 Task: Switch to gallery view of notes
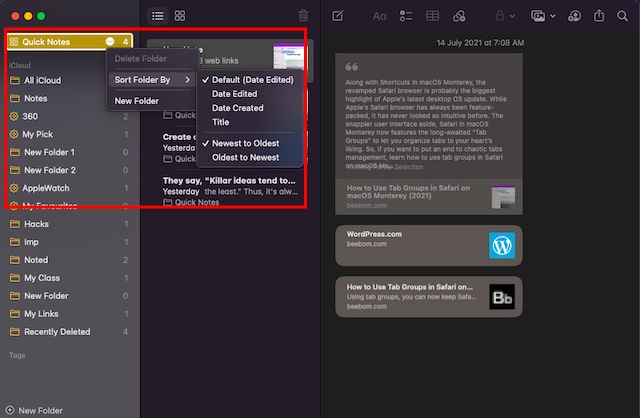coord(180,16)
